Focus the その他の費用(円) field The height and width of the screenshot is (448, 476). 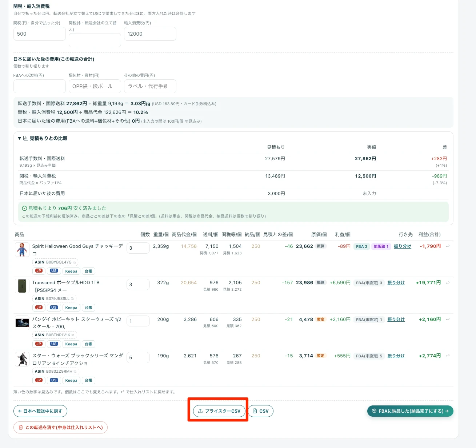coord(150,86)
